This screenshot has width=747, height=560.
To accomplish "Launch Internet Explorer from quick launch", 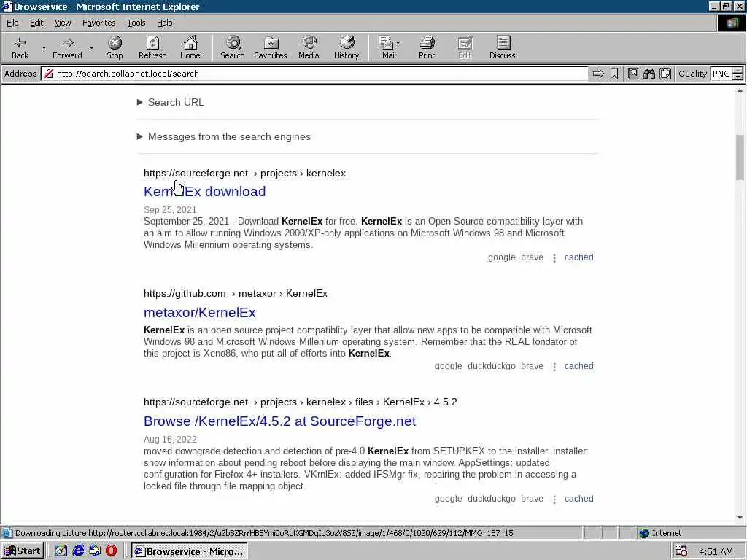I will [x=78, y=551].
